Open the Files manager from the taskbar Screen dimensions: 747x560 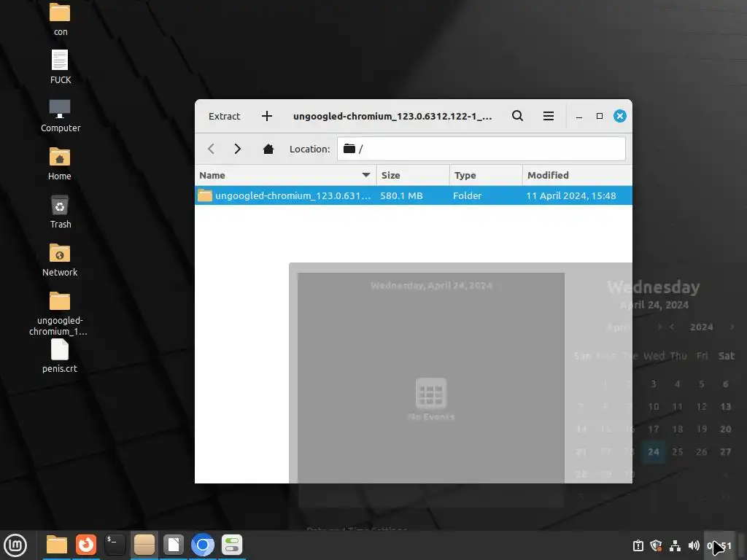[57, 545]
